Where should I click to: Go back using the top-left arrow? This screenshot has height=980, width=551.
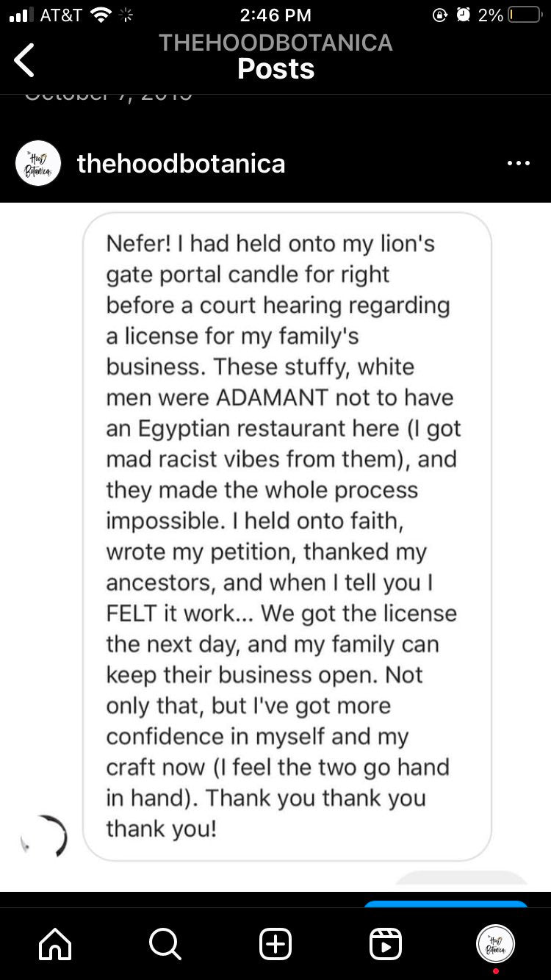pos(24,60)
